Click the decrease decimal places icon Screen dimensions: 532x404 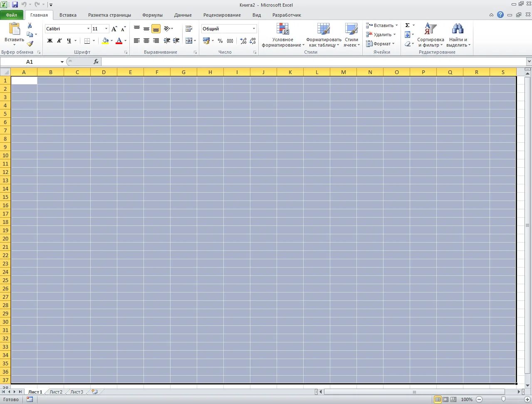tap(253, 41)
